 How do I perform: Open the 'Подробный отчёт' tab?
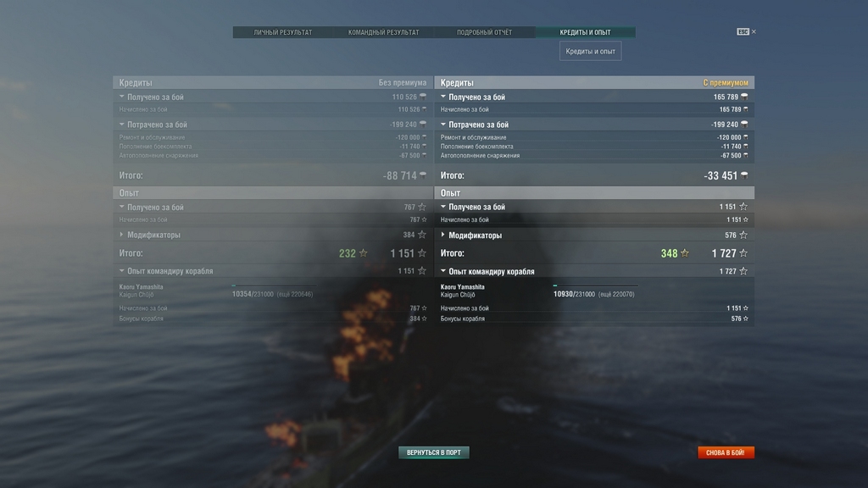[484, 32]
